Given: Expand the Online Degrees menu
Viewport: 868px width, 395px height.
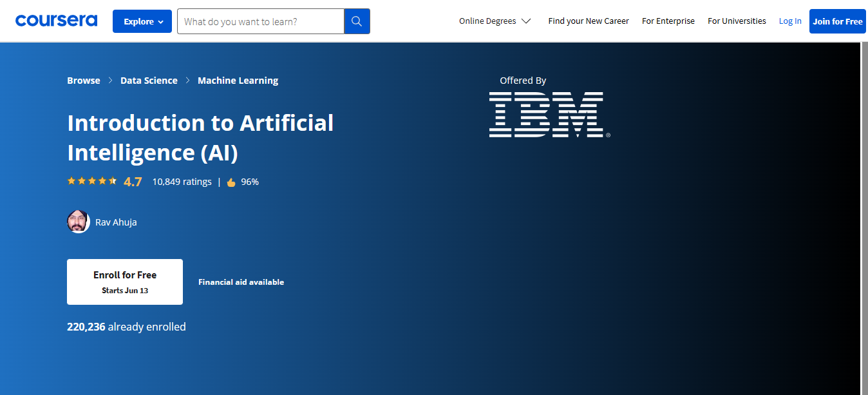Looking at the screenshot, I should click(495, 21).
